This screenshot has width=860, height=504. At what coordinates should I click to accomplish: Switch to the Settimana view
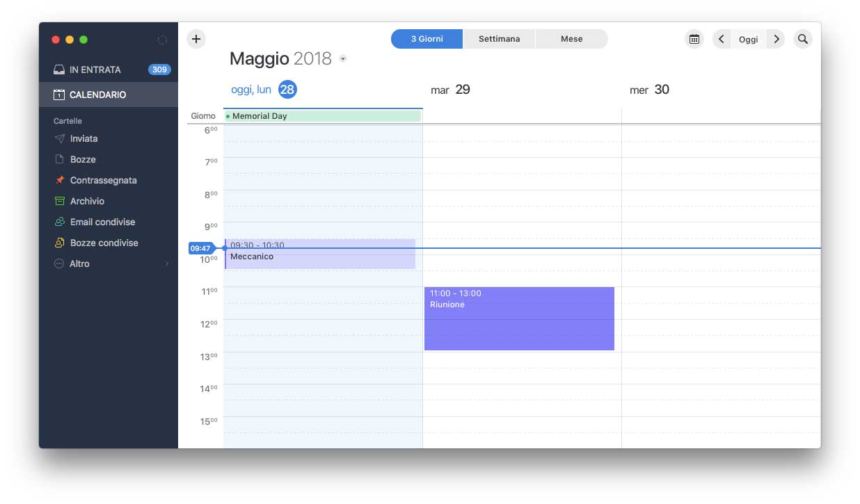tap(499, 39)
